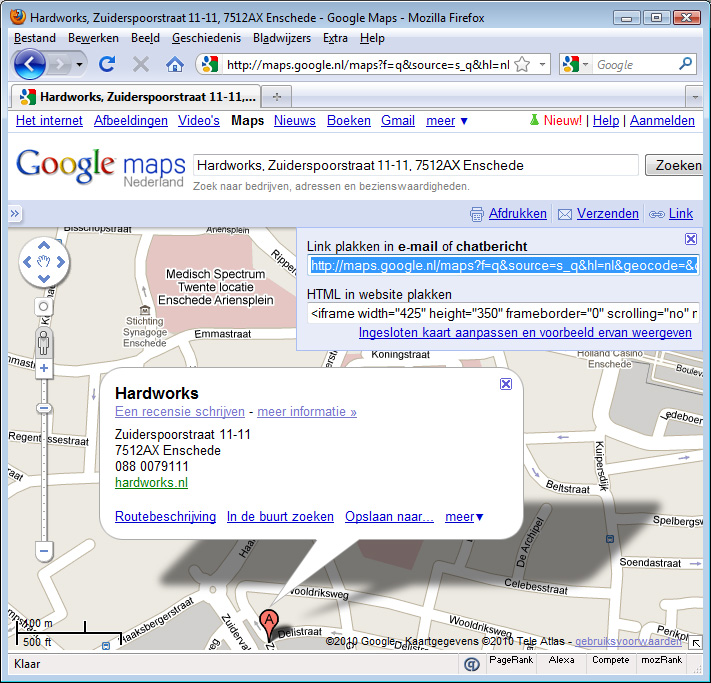Viewport: 711px width, 683px height.
Task: Click the forward navigation arrow
Action: [x=59, y=65]
